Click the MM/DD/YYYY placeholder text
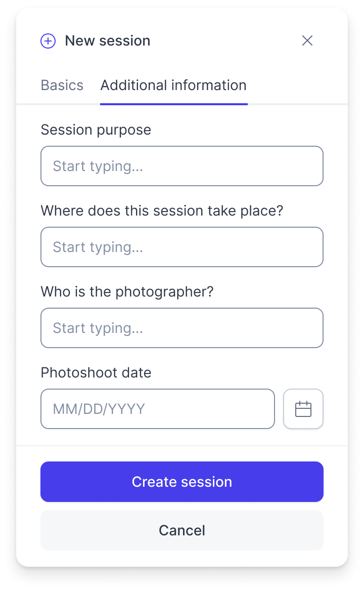This screenshot has height=591, width=364. point(99,409)
